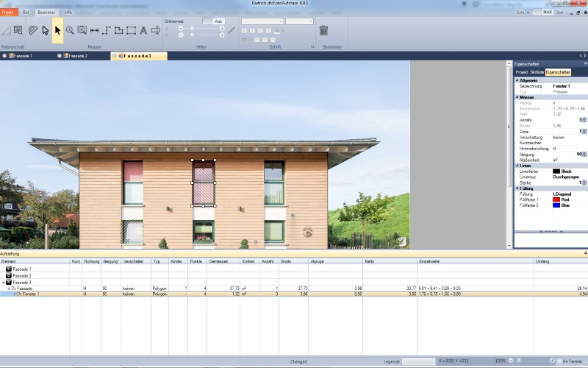
Task: Click the trash can delete icon
Action: click(323, 31)
